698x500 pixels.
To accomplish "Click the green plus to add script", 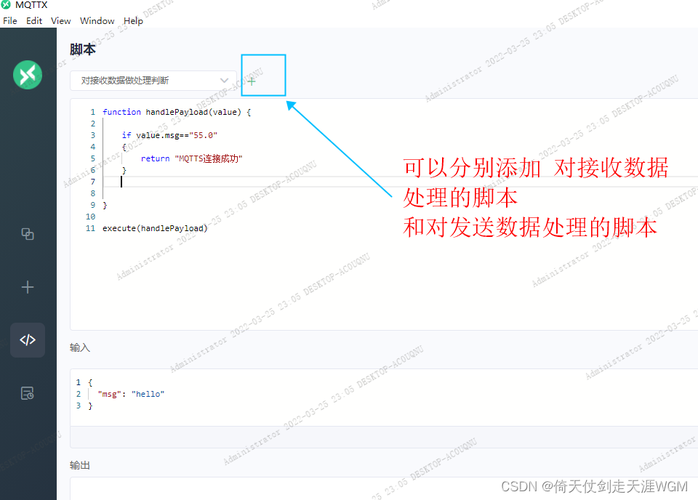I will (x=252, y=81).
